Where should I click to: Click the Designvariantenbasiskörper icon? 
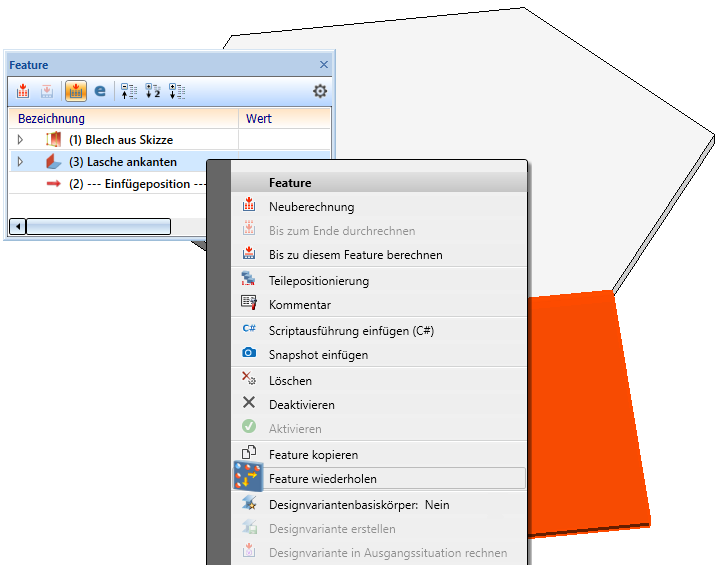tap(249, 503)
